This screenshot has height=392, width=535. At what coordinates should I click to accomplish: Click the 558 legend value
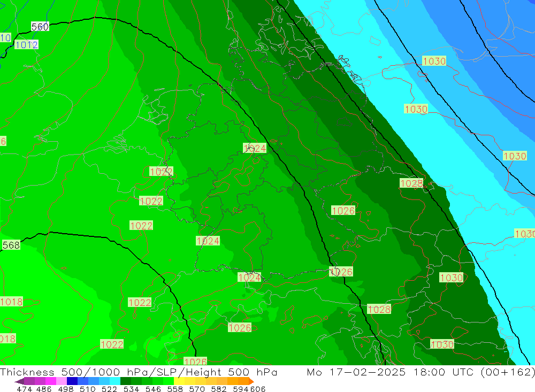175,389
